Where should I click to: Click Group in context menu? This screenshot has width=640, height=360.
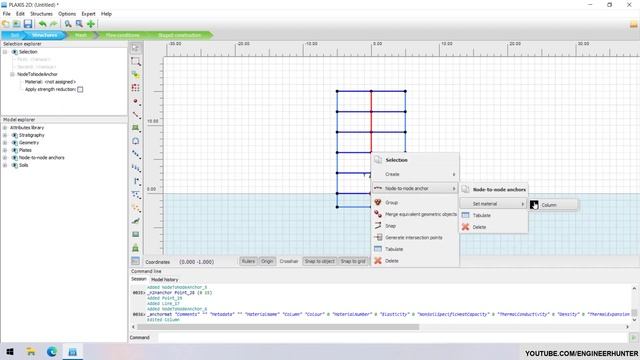[415, 202]
